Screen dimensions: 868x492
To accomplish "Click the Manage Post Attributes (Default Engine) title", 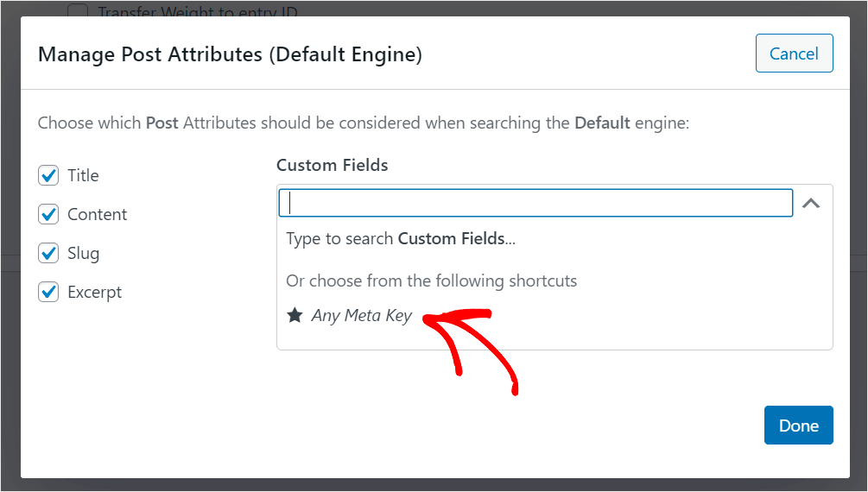I will pyautogui.click(x=230, y=54).
